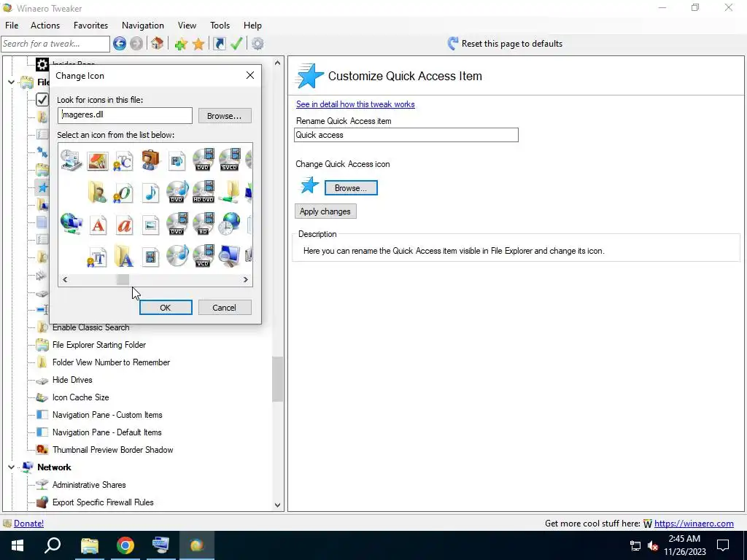Select the folder with user figure icon
Viewport: 747px width, 560px height.
pos(97,192)
